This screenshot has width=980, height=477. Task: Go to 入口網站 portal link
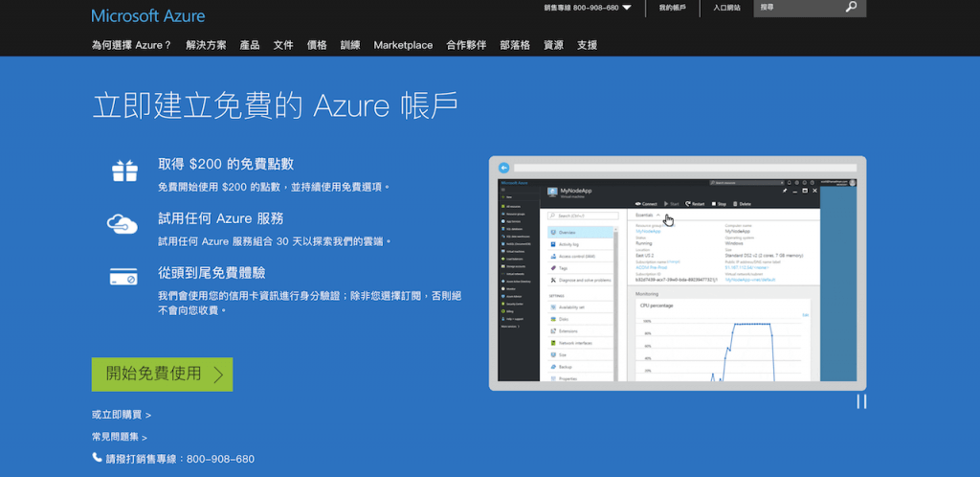pyautogui.click(x=727, y=8)
